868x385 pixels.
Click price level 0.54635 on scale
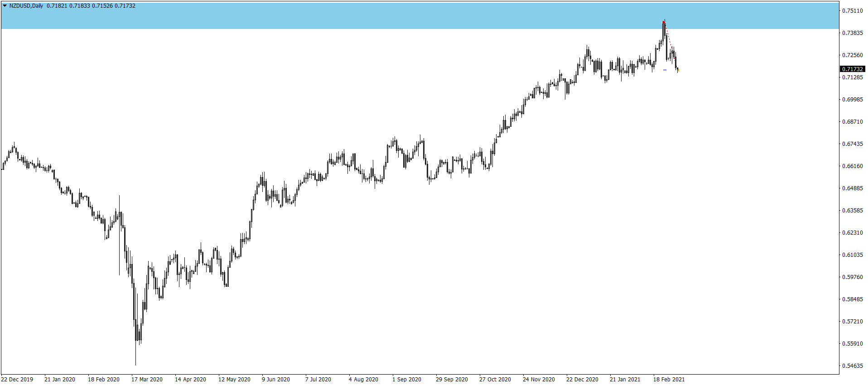852,366
